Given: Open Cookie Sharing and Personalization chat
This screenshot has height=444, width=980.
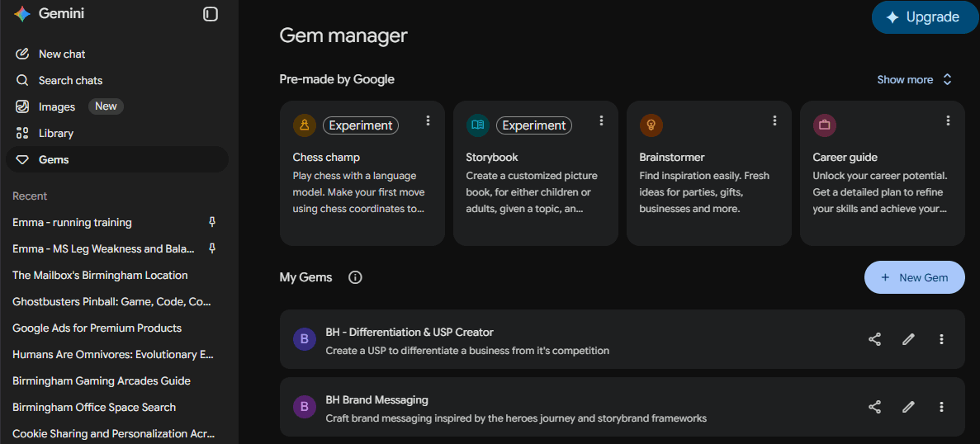Looking at the screenshot, I should pyautogui.click(x=114, y=433).
